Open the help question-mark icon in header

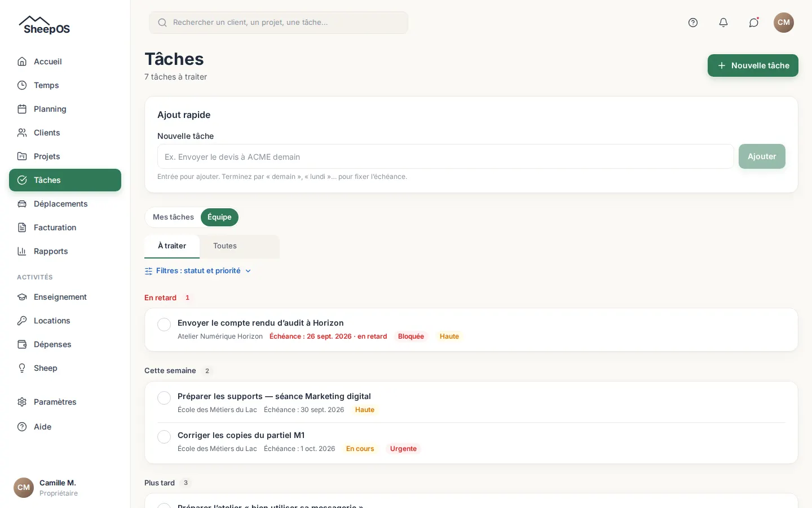point(693,23)
